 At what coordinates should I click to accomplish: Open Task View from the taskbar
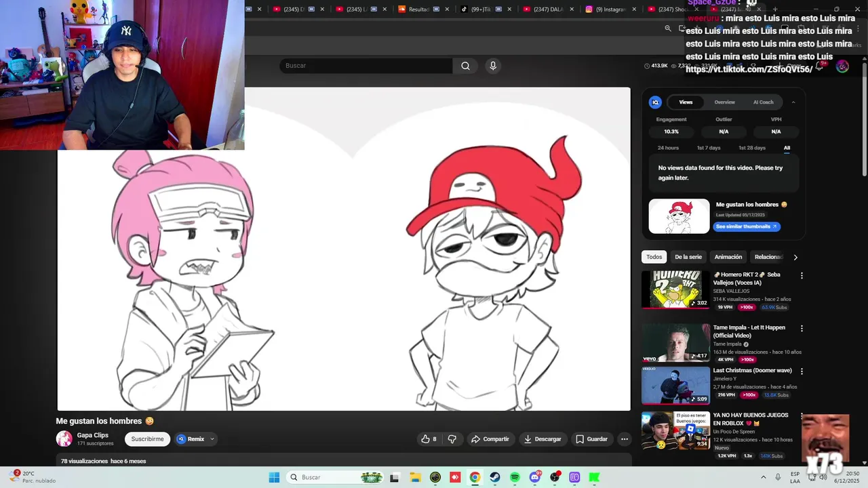tap(395, 477)
